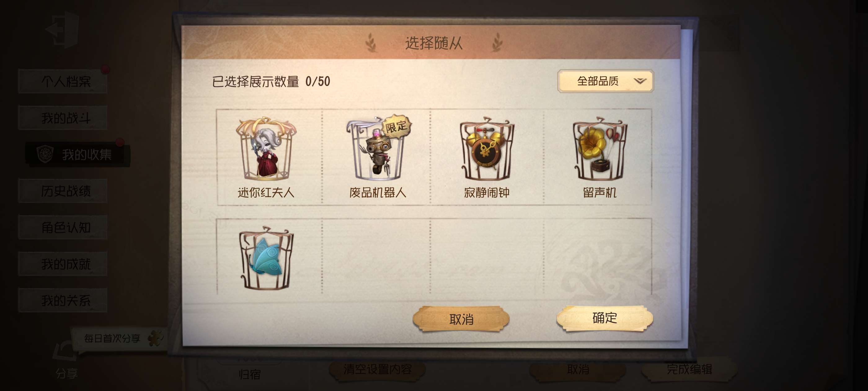868x391 pixels.
Task: Open the 全部品质 quality filter dropdown
Action: coord(605,81)
